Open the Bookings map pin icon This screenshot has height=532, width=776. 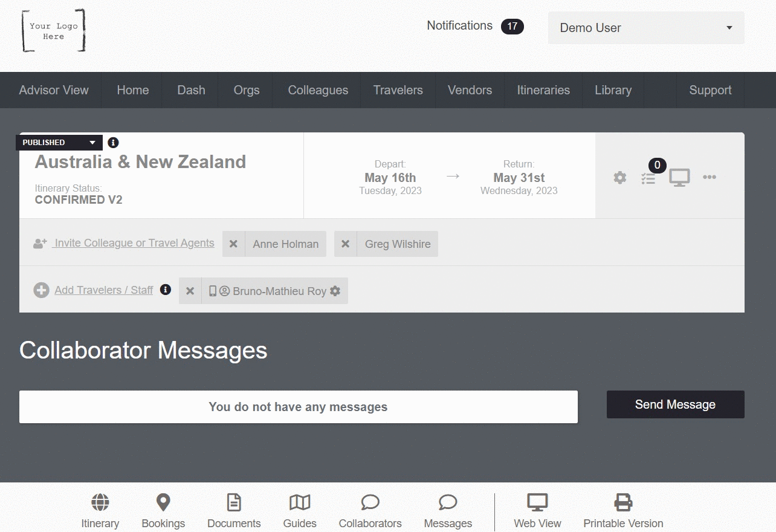[163, 502]
